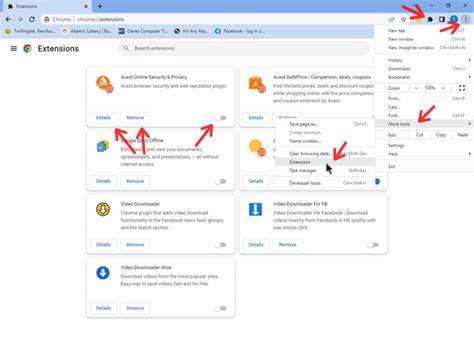
Task: Open Details for Google Docs Offline
Action: (103, 181)
